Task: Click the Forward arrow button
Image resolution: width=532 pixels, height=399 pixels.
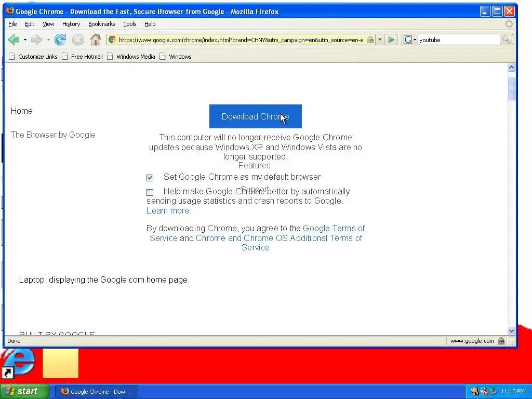Action: [36, 39]
